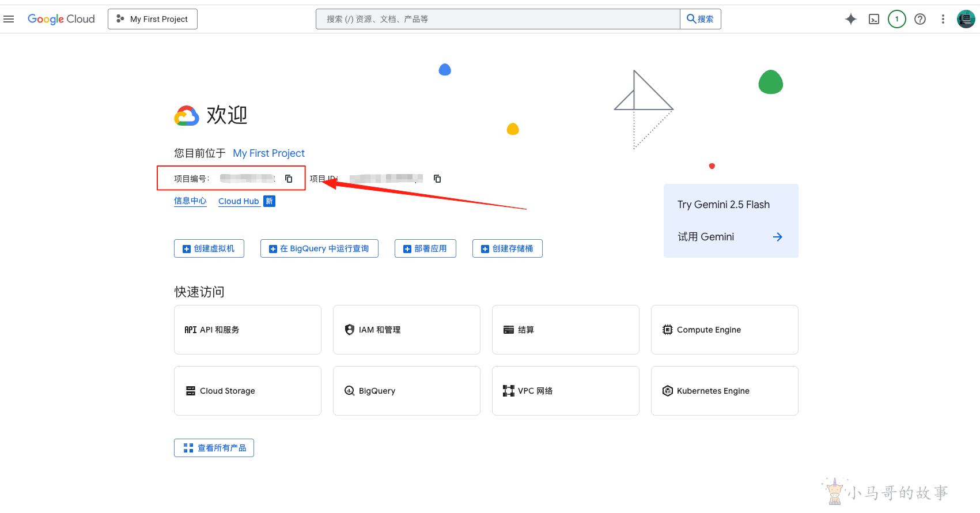The image size is (980, 513).
Task: Open the Kubernetes Engine card
Action: 725,391
